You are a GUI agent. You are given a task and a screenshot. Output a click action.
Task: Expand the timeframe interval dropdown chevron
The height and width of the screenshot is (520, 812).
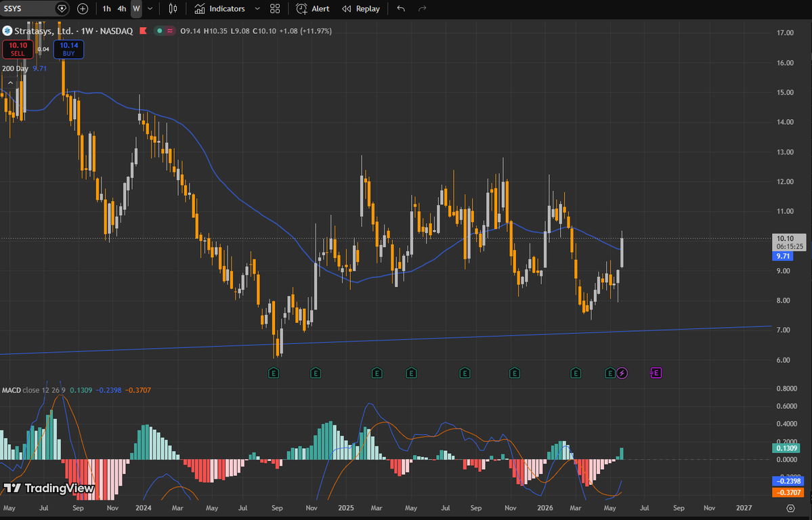150,9
